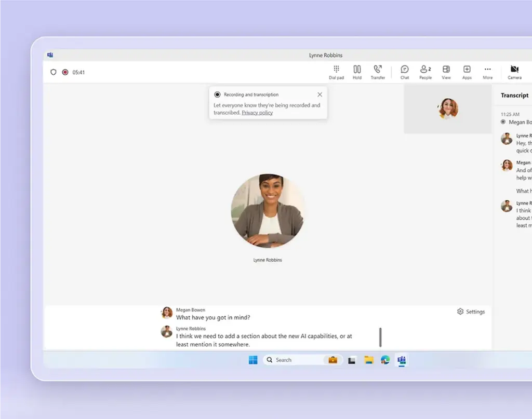
Task: Open Task View on the taskbar
Action: pyautogui.click(x=352, y=360)
